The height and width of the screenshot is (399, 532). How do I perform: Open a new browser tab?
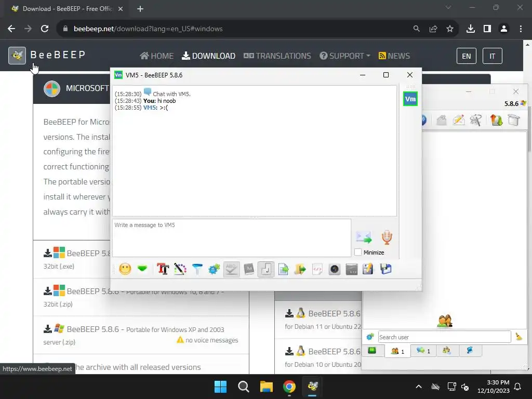click(140, 9)
